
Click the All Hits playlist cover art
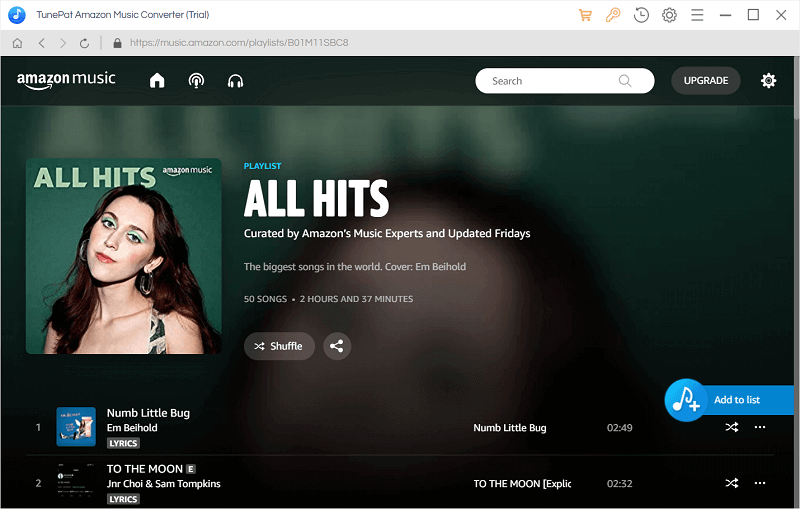point(124,256)
